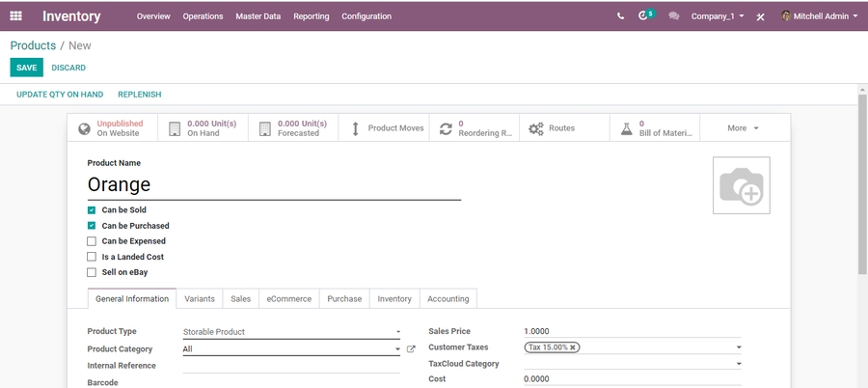
Task: Open the Company_1 switcher dropdown
Action: coord(717,16)
